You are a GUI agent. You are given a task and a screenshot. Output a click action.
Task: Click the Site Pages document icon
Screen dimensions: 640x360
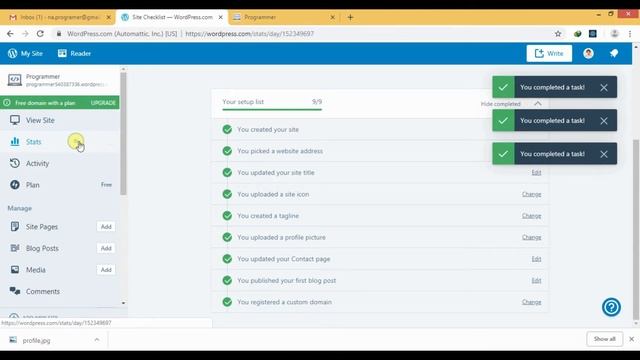tap(15, 227)
